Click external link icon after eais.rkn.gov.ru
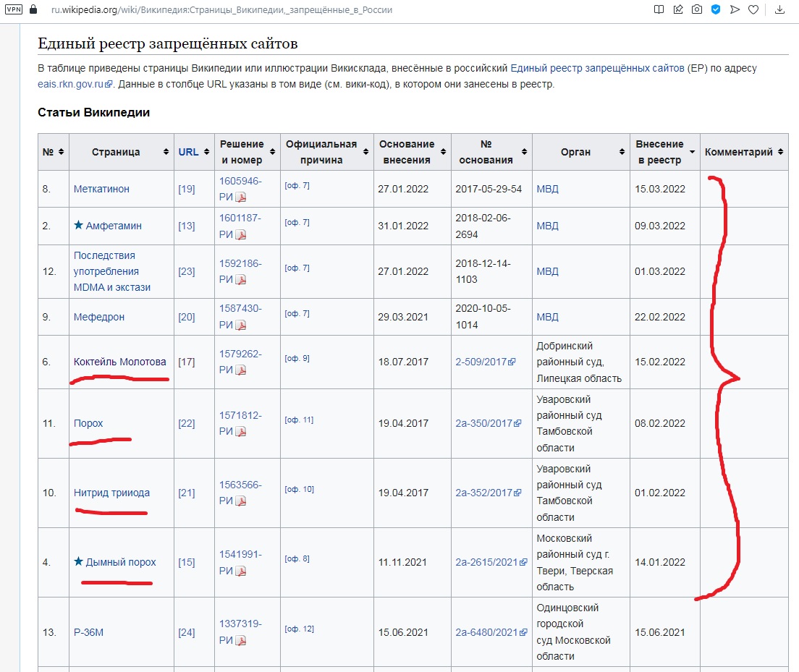 (109, 85)
